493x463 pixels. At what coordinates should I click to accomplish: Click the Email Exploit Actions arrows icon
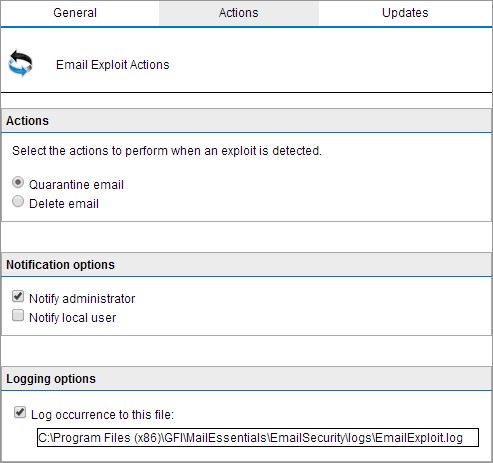21,63
